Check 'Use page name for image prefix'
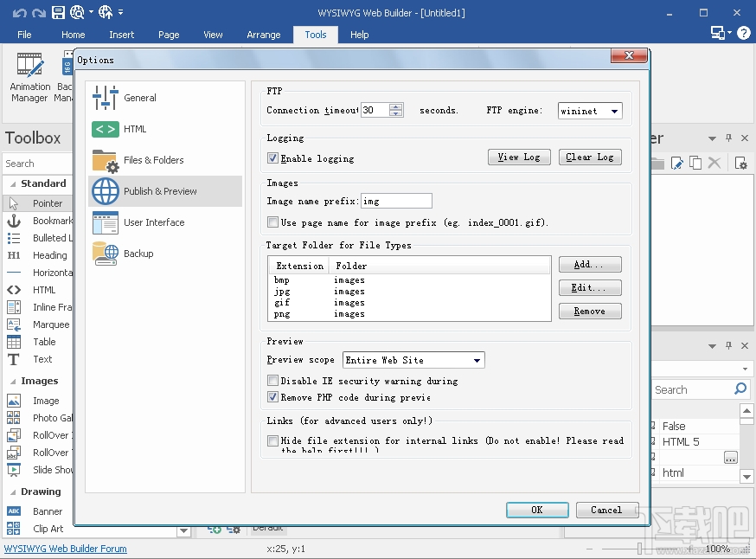Screen dimensions: 756x559 [273, 222]
